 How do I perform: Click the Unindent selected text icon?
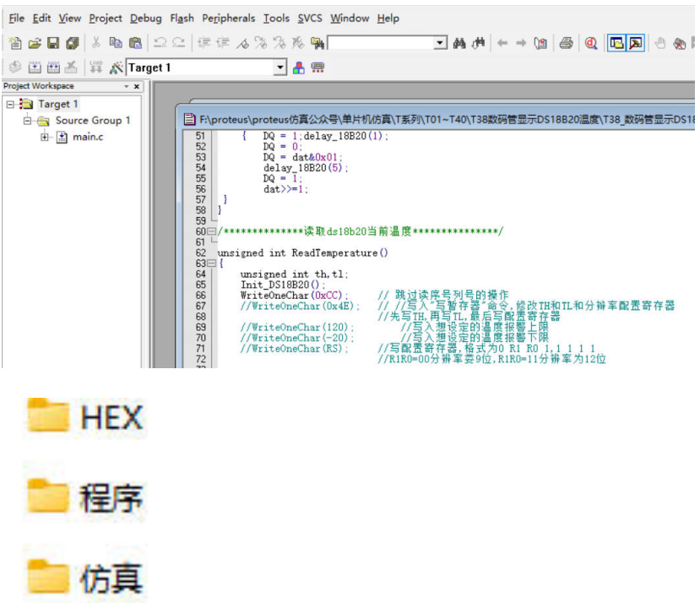(x=223, y=43)
